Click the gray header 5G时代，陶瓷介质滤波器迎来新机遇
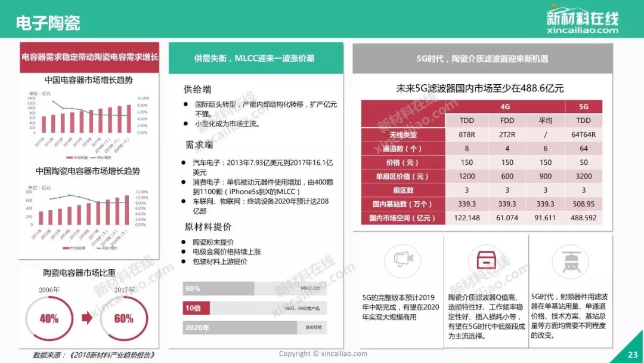 point(482,59)
